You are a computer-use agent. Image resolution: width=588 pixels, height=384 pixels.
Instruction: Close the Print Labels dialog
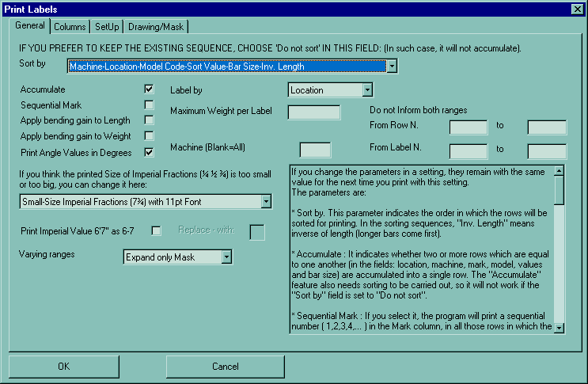576,9
